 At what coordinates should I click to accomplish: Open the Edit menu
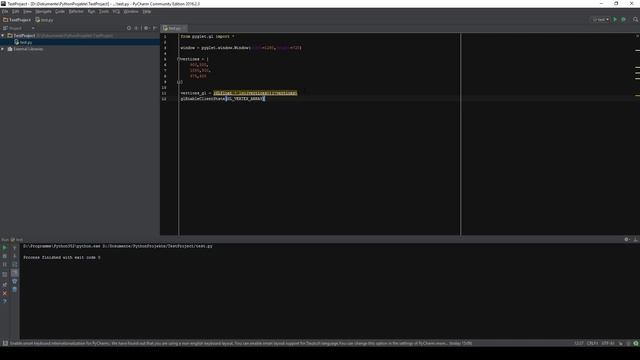16,11
